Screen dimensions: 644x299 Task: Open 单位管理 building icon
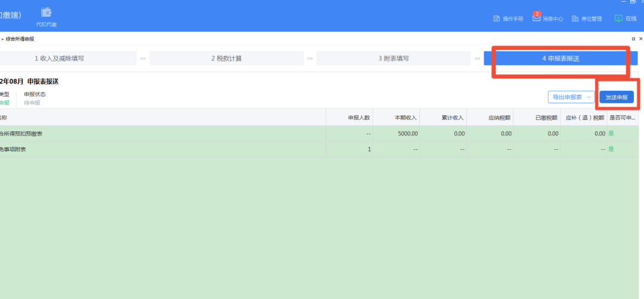[x=575, y=19]
